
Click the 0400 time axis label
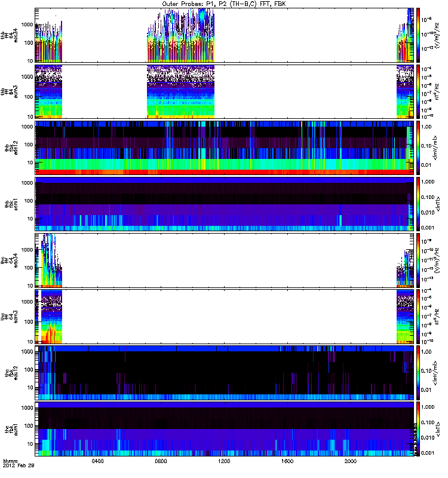97,461
